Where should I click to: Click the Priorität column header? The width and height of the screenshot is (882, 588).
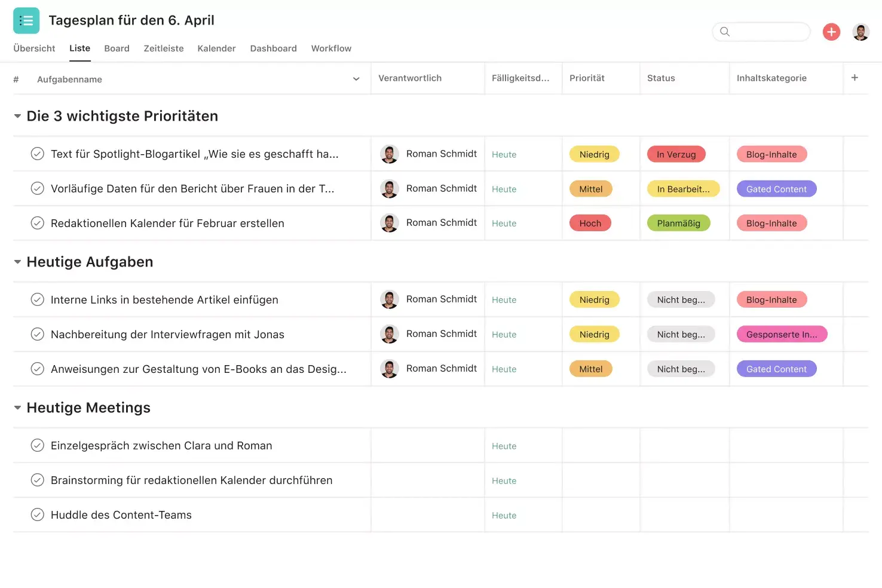click(x=587, y=78)
